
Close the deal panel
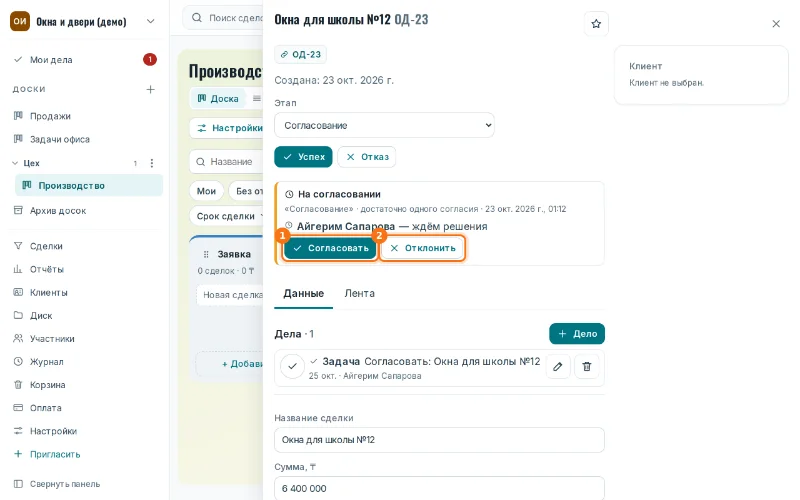point(776,23)
